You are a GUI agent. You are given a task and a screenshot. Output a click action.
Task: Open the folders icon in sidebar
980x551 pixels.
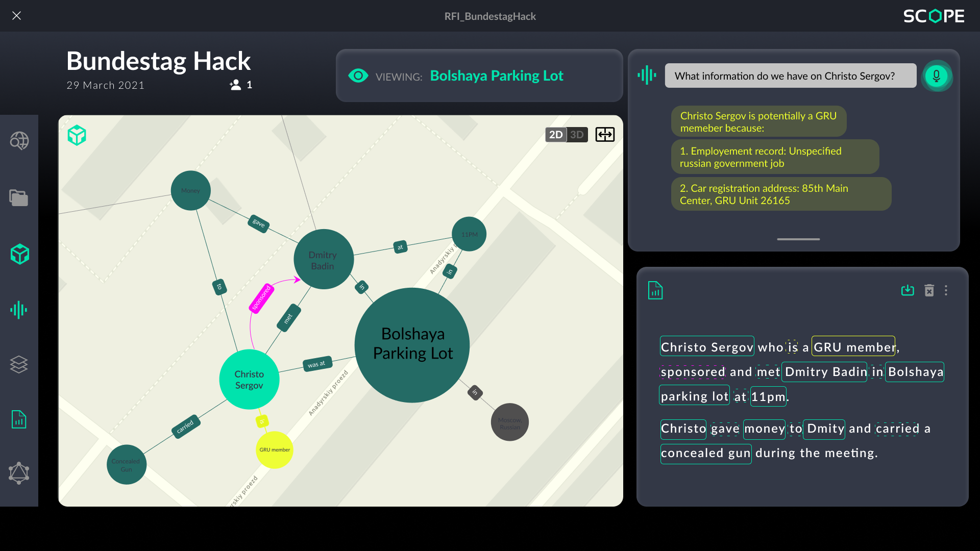click(19, 197)
